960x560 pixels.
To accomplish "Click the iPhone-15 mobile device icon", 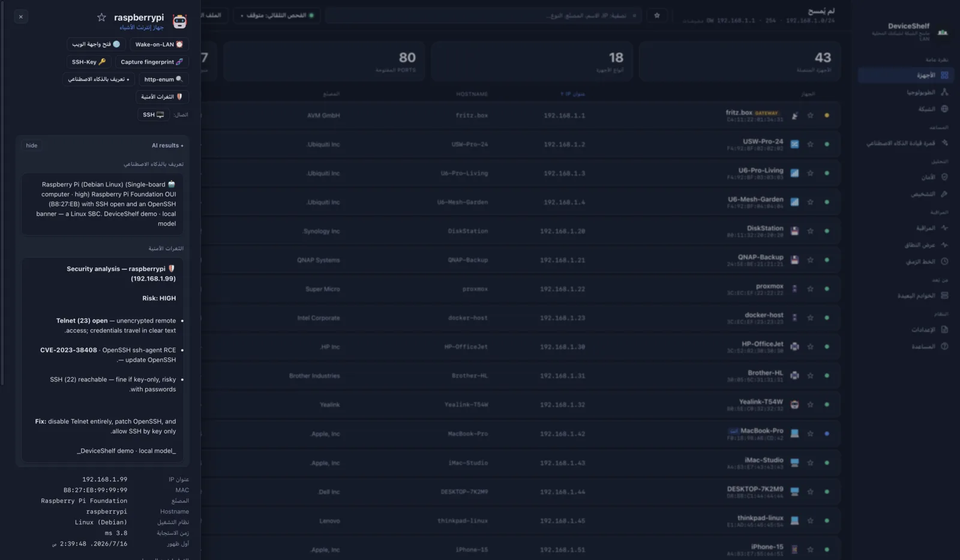I will tap(794, 550).
